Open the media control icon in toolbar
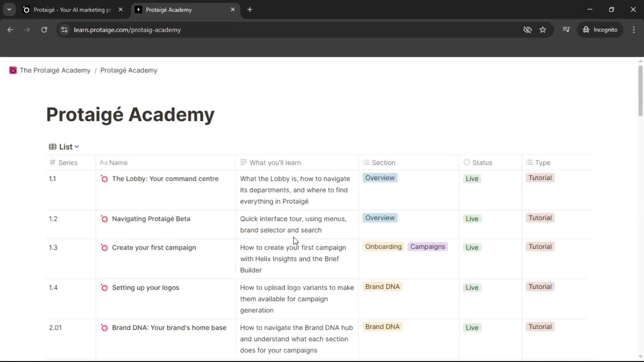 566,30
